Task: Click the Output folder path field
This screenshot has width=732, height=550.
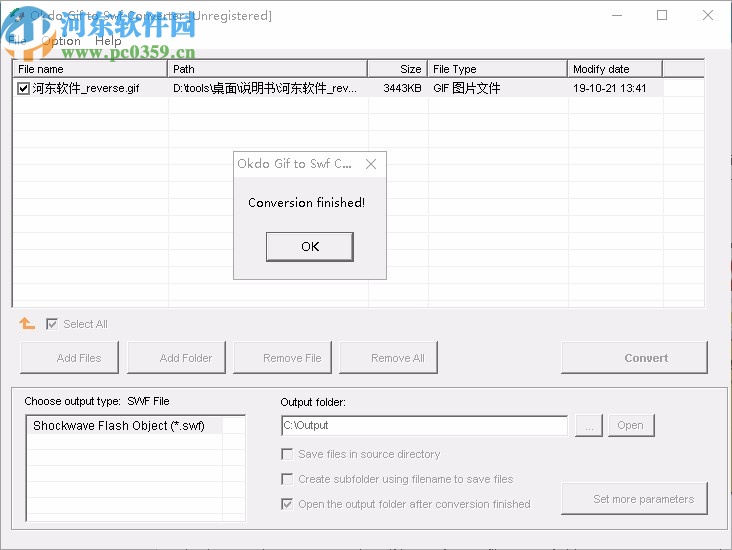Action: click(424, 425)
